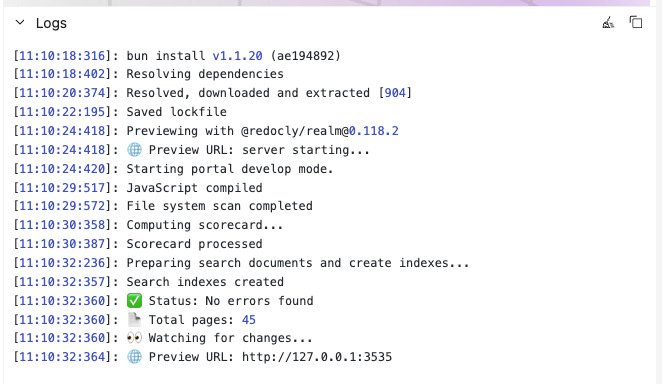Click timestamp 11:10:20:374
The image size is (662, 384).
(62, 93)
